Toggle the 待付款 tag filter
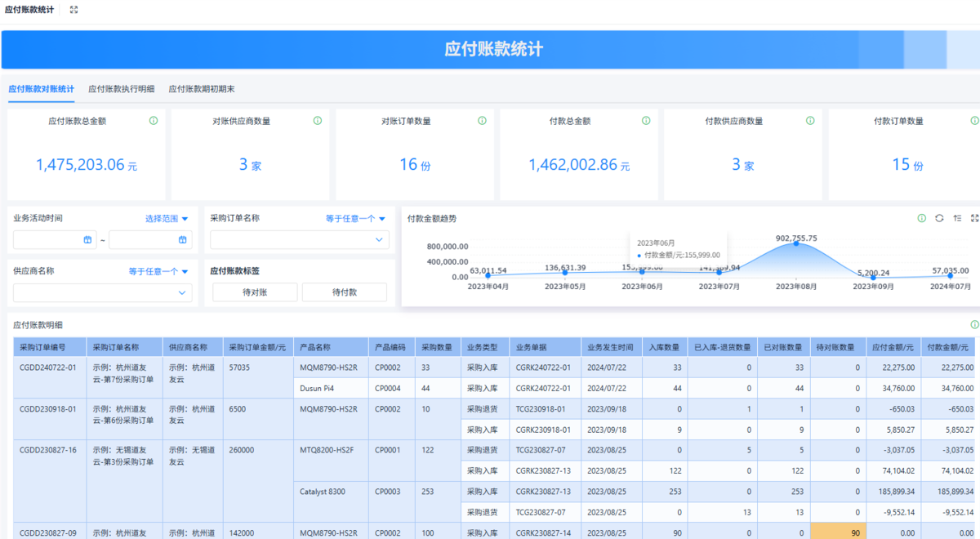 (344, 292)
